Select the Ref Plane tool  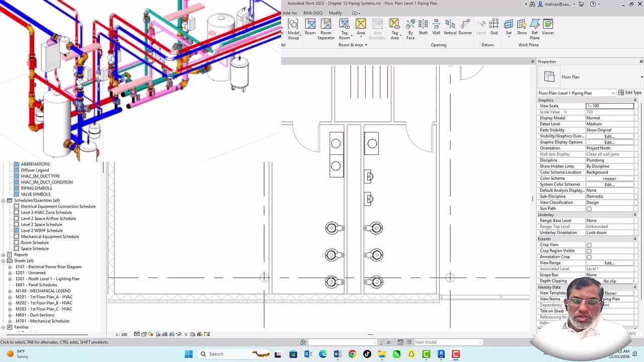[535, 29]
